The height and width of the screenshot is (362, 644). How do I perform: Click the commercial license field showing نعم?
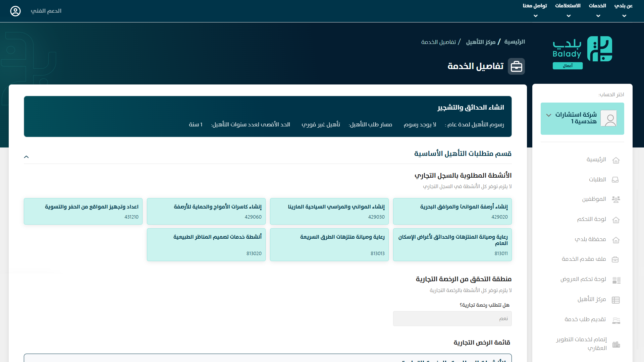point(452,318)
